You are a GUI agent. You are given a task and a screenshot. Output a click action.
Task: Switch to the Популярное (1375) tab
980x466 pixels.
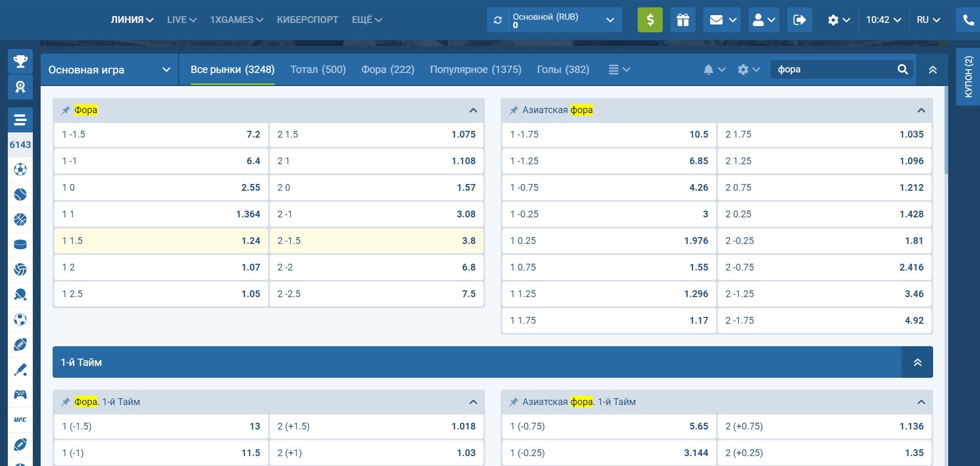[x=476, y=69]
